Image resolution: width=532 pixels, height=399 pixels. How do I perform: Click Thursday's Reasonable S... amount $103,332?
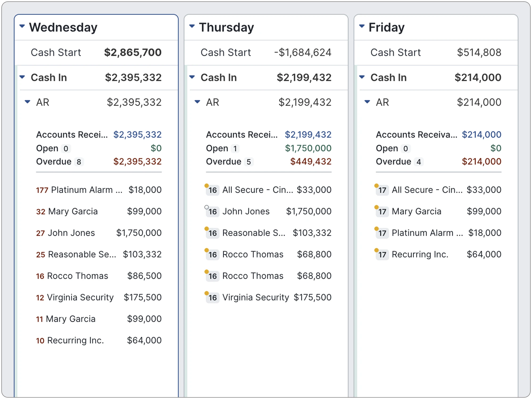point(312,233)
